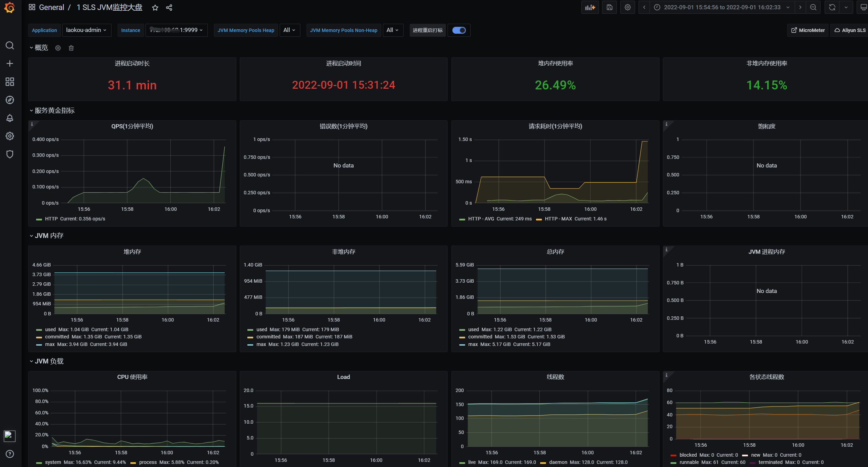868x467 pixels.
Task: Open the time range picker
Action: click(x=722, y=7)
